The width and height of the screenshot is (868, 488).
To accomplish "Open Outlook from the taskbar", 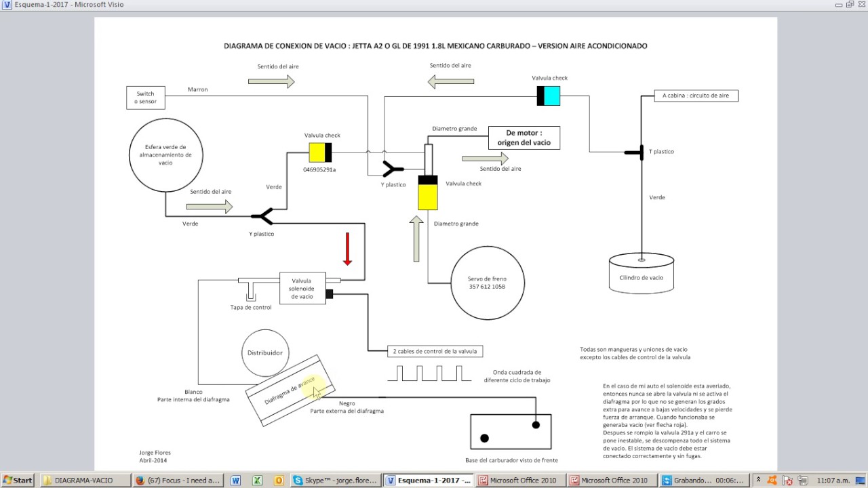I will coord(279,481).
